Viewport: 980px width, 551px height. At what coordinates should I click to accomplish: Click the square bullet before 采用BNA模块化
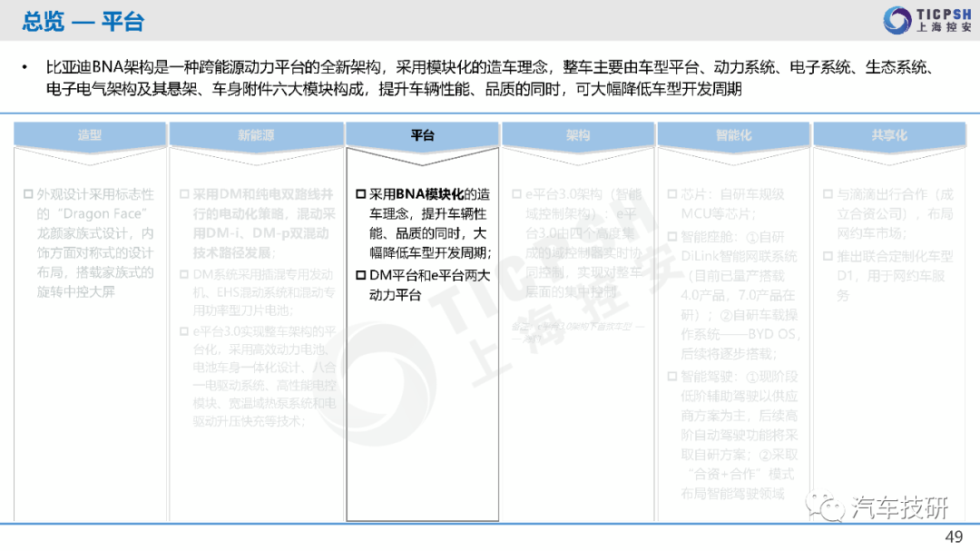pos(360,194)
